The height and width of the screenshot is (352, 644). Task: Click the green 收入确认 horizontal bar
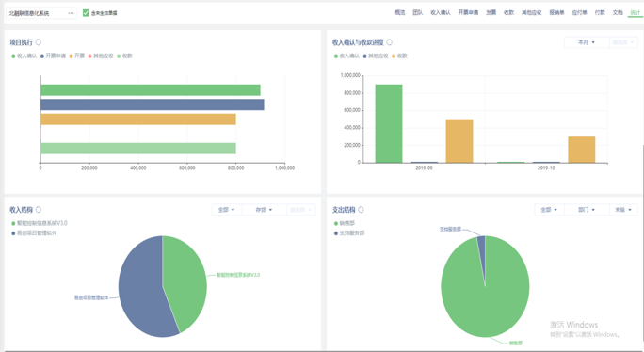pos(151,90)
